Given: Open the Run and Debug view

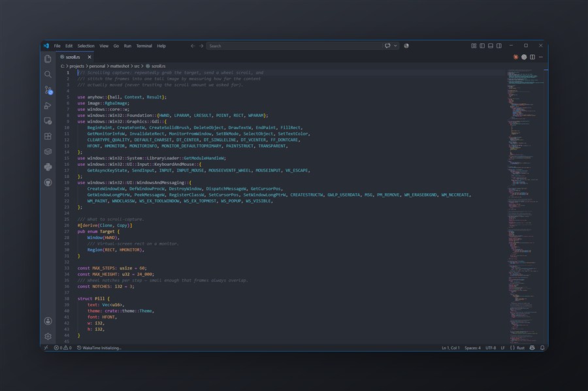Looking at the screenshot, I should point(48,105).
